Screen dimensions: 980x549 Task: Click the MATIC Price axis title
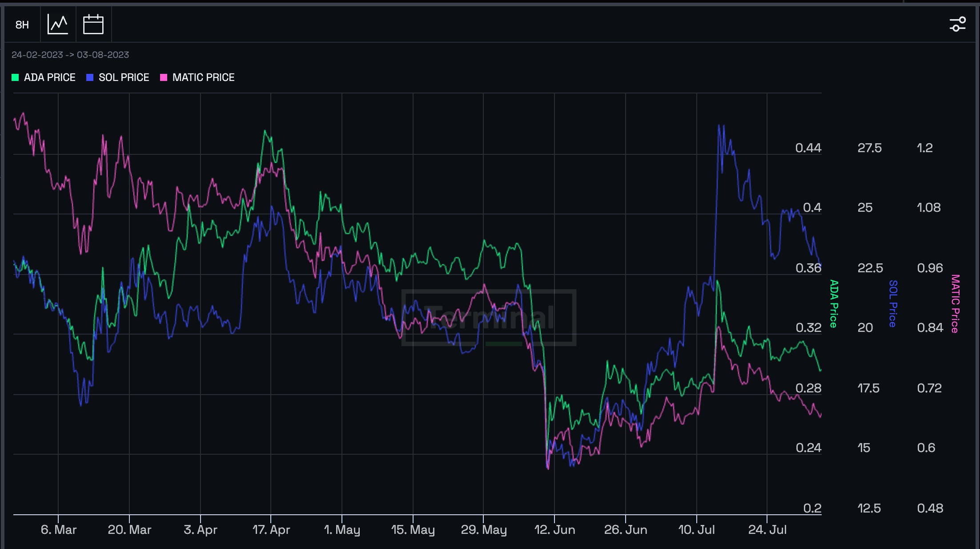[955, 304]
